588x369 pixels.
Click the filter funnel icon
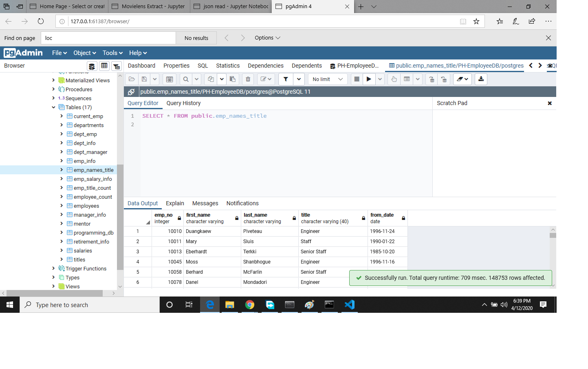pos(286,79)
